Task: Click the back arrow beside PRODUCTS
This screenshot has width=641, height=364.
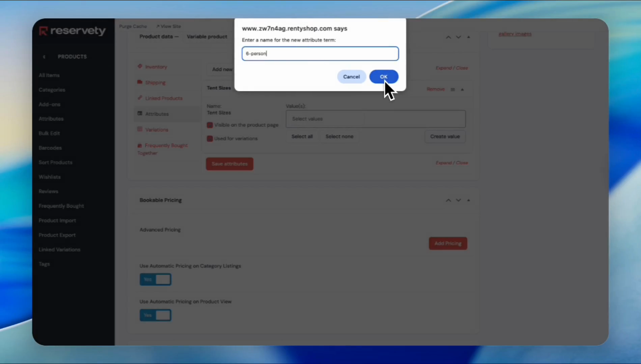Action: click(x=44, y=57)
